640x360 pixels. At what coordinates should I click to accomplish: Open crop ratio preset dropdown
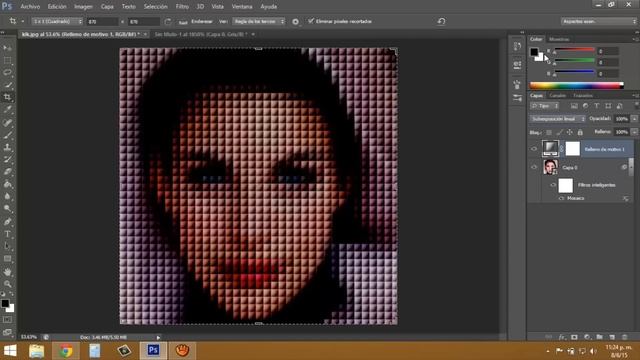57,21
